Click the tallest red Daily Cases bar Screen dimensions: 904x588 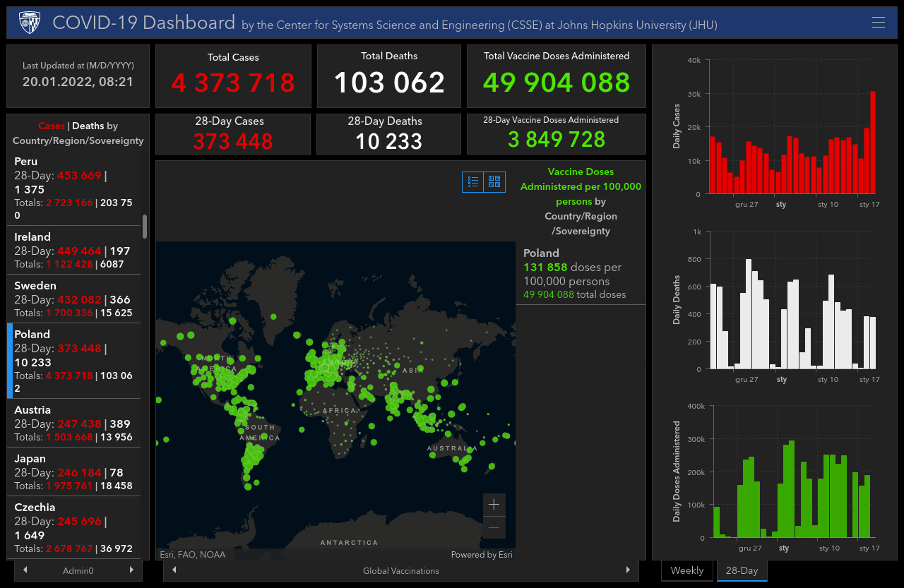(x=873, y=143)
